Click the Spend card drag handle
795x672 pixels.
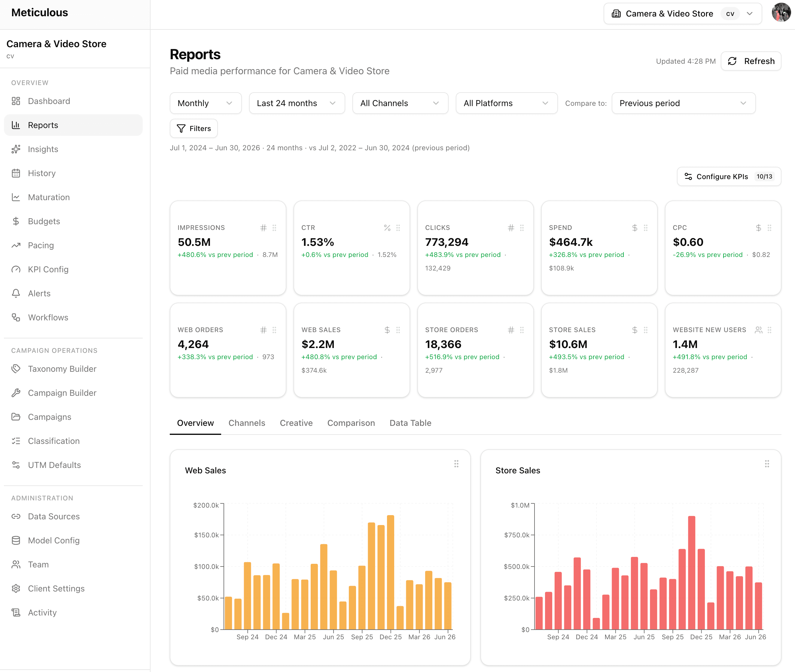click(646, 228)
